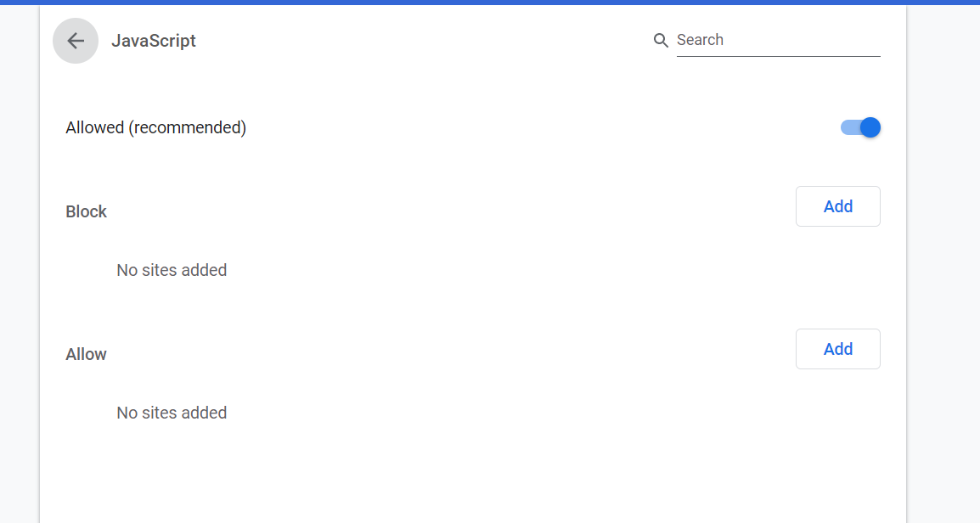Click the word "recommended" in the Allowed row
Screen dimensions: 980x523
187,127
